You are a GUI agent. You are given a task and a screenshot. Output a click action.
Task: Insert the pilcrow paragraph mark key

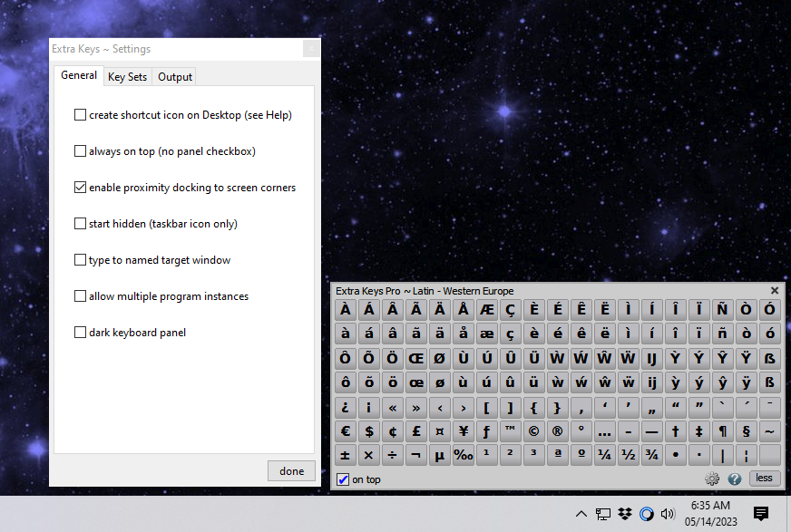[x=722, y=431]
